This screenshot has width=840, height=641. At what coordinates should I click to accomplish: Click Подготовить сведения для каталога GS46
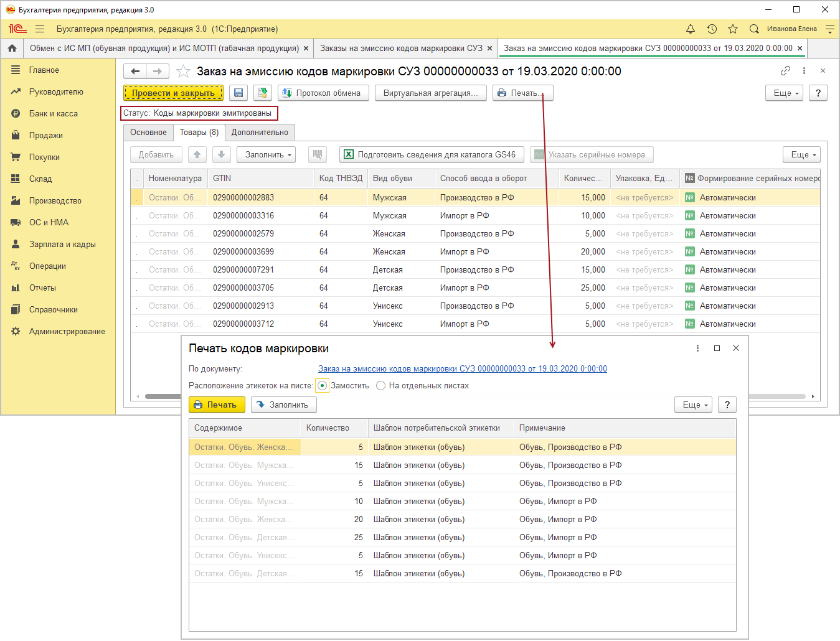(x=432, y=154)
